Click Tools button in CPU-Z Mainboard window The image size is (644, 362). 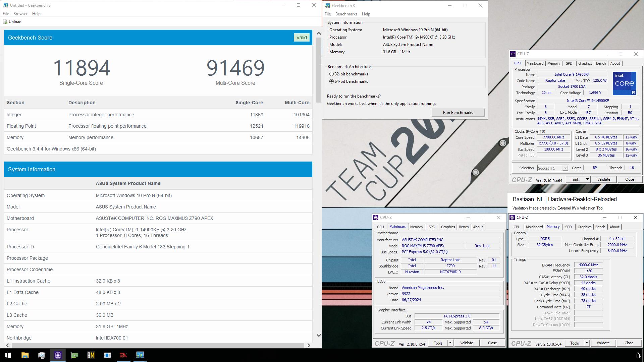(x=438, y=343)
